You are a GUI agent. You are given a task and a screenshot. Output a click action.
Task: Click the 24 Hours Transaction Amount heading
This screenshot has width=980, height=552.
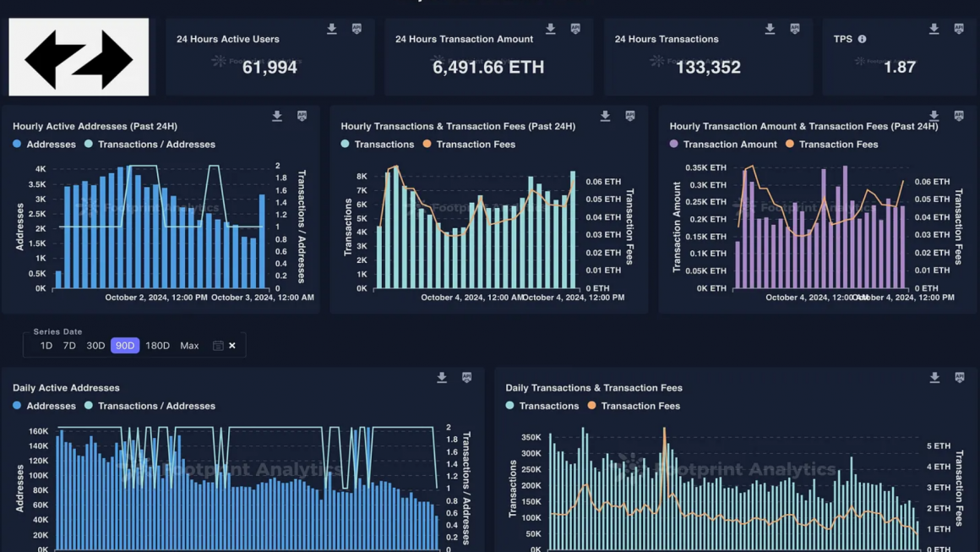coord(465,40)
